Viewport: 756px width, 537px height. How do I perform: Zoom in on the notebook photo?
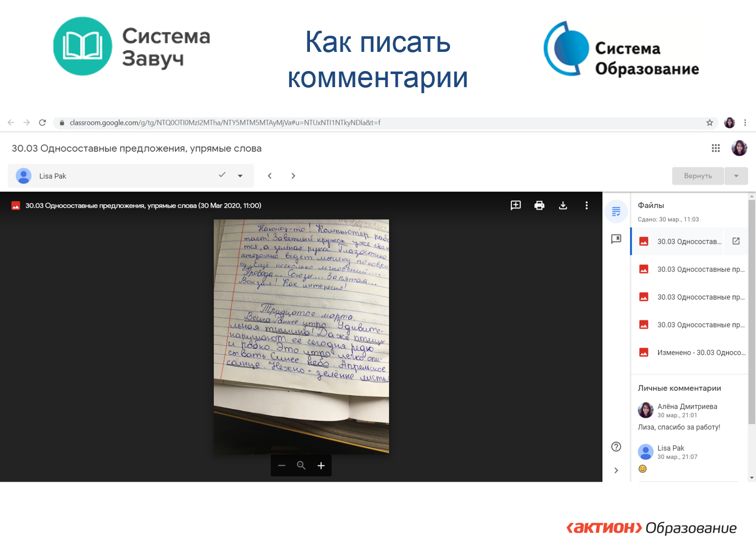coord(321,465)
